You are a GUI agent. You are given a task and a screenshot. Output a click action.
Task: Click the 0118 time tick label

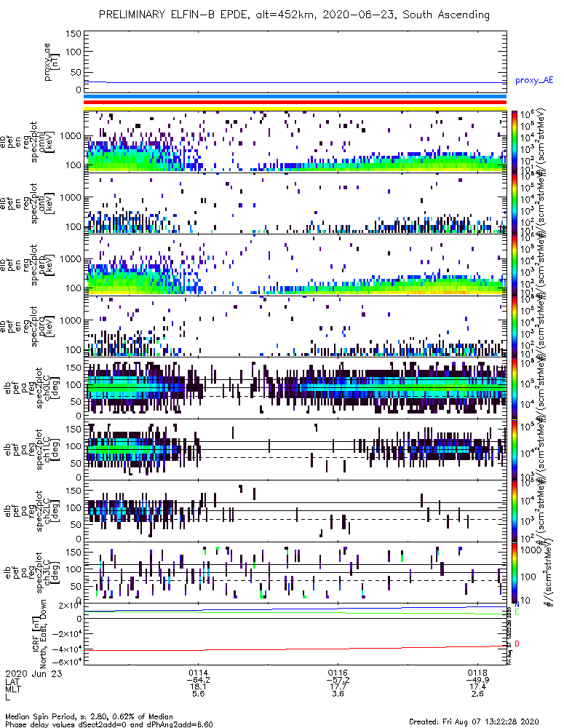477,673
